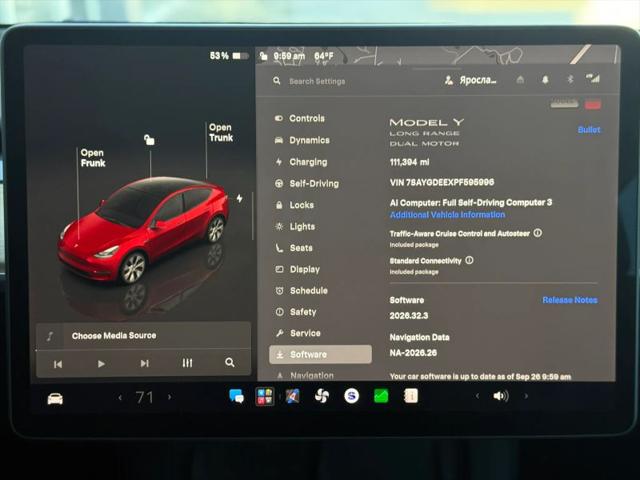640x480 pixels.
Task: Open the driver profile Яросла...
Action: click(x=471, y=80)
